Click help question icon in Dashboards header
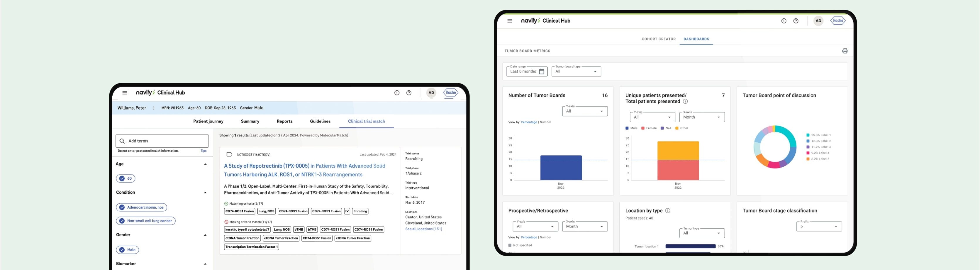 point(796,21)
